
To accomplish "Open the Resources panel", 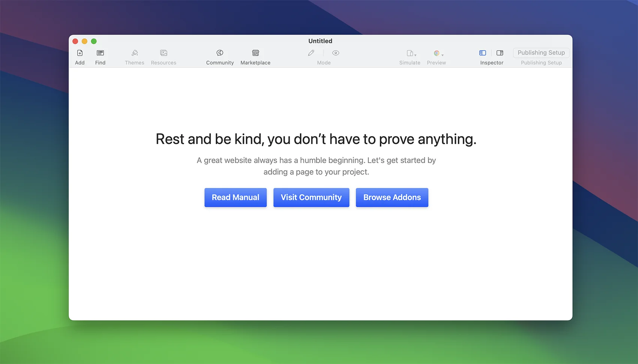I will [164, 53].
